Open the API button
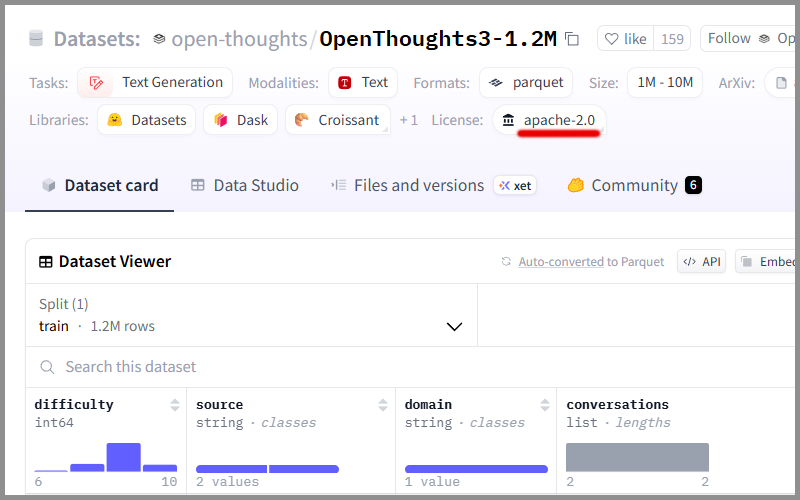Viewport: 800px width, 500px height. coord(702,262)
